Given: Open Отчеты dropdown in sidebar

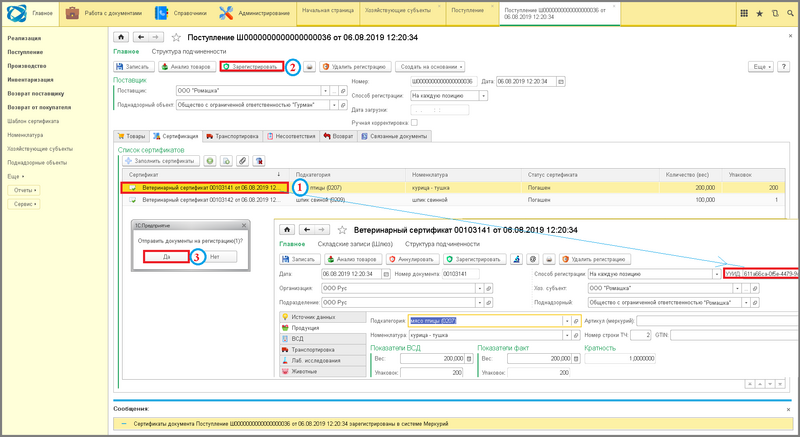Looking at the screenshot, I should point(24,190).
